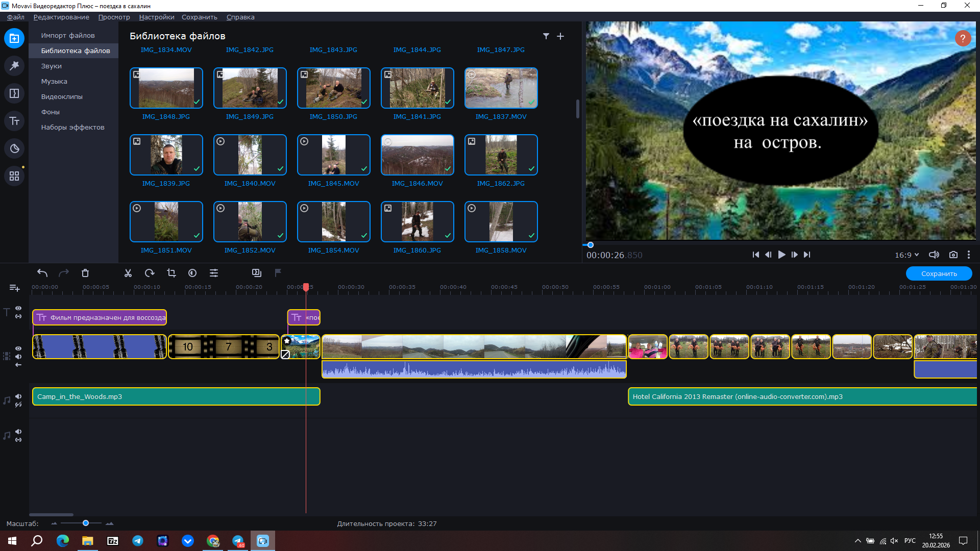The width and height of the screenshot is (980, 551).
Task: Select the Музыка category
Action: (54, 82)
